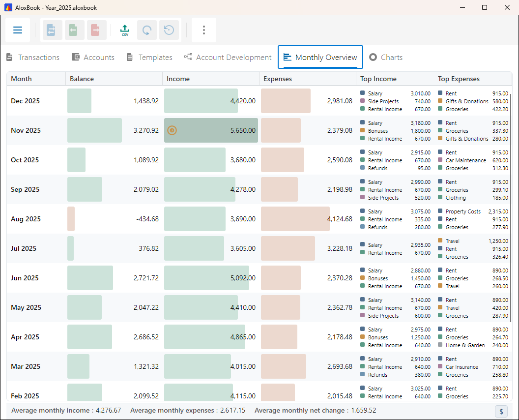Click Refunds in Oct 2025 top income
519x420 pixels.
[x=377, y=168]
